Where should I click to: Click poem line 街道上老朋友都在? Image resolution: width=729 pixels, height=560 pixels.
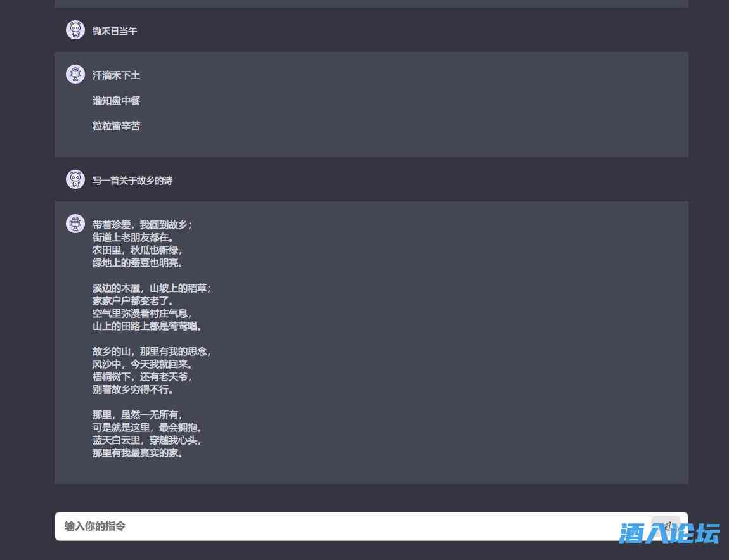(x=133, y=238)
